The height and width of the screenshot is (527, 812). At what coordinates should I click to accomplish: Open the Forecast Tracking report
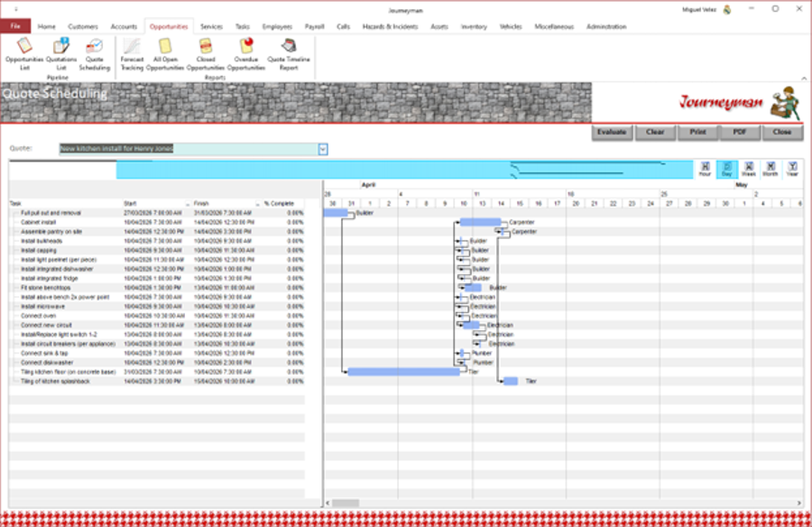tap(132, 54)
